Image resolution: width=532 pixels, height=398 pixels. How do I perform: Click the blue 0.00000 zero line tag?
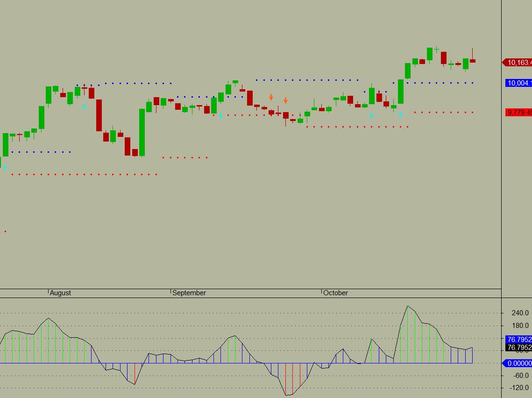[x=517, y=363]
